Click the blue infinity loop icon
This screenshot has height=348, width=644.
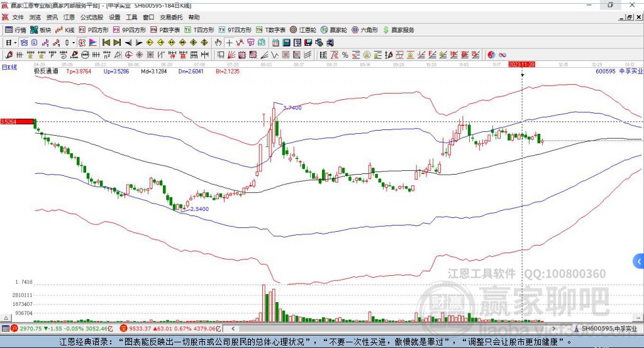point(502,55)
